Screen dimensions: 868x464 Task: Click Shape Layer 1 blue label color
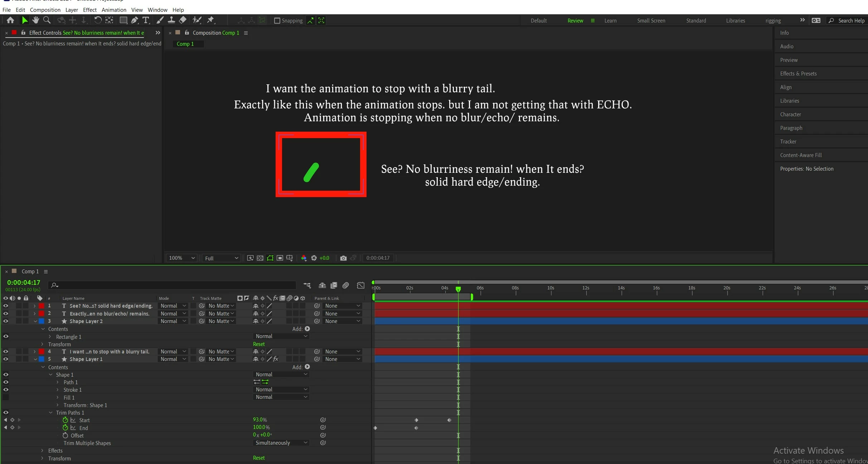click(42, 359)
